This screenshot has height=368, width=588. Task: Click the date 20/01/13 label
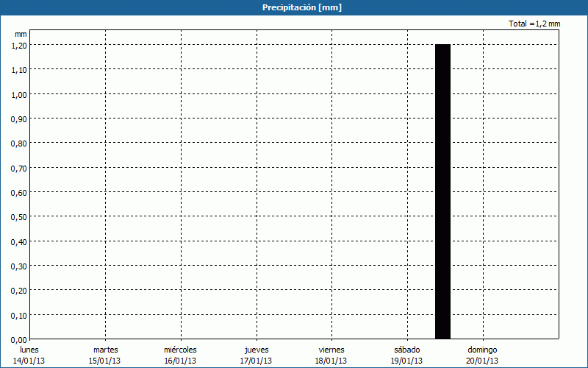click(482, 361)
